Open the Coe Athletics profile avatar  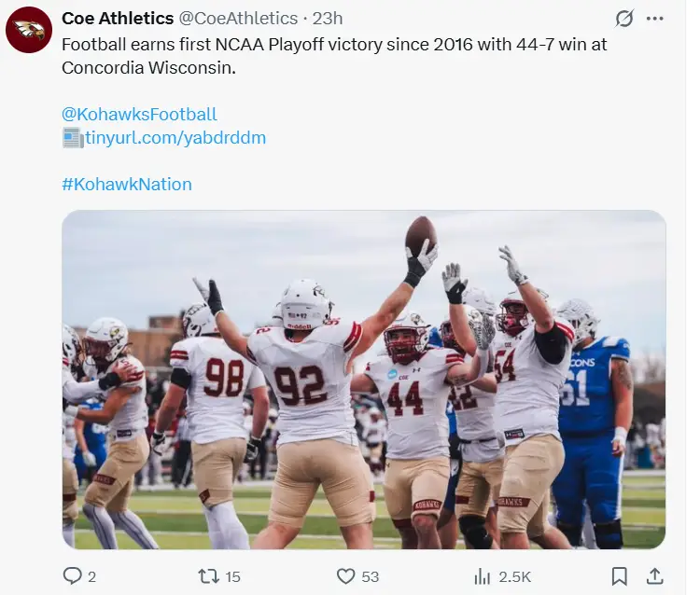29,30
